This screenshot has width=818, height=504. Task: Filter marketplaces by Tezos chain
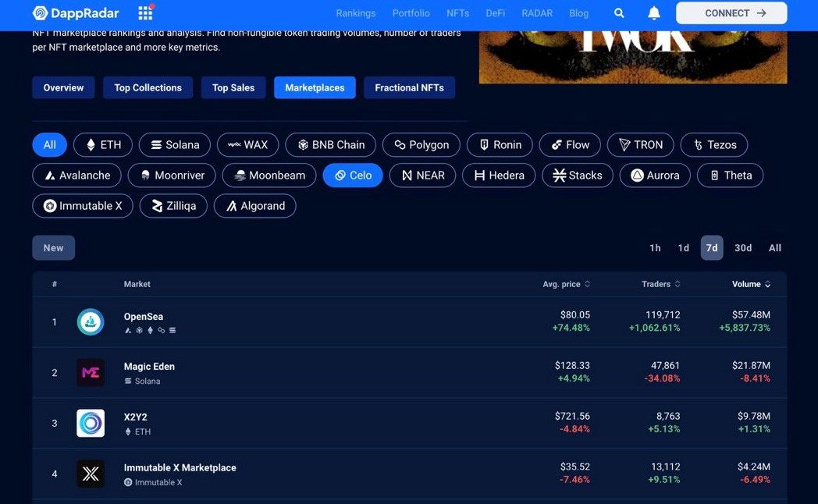tap(714, 144)
